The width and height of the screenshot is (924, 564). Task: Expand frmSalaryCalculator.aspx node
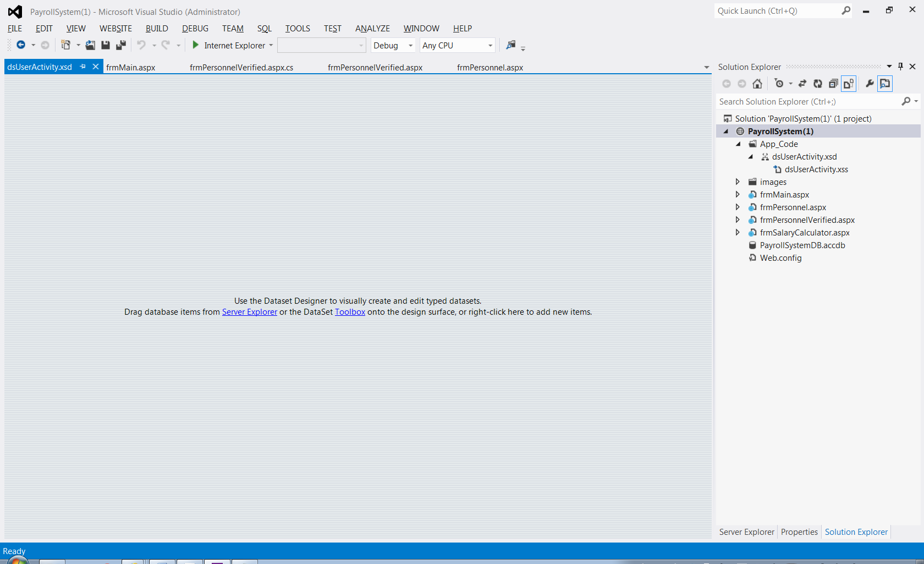click(x=738, y=232)
